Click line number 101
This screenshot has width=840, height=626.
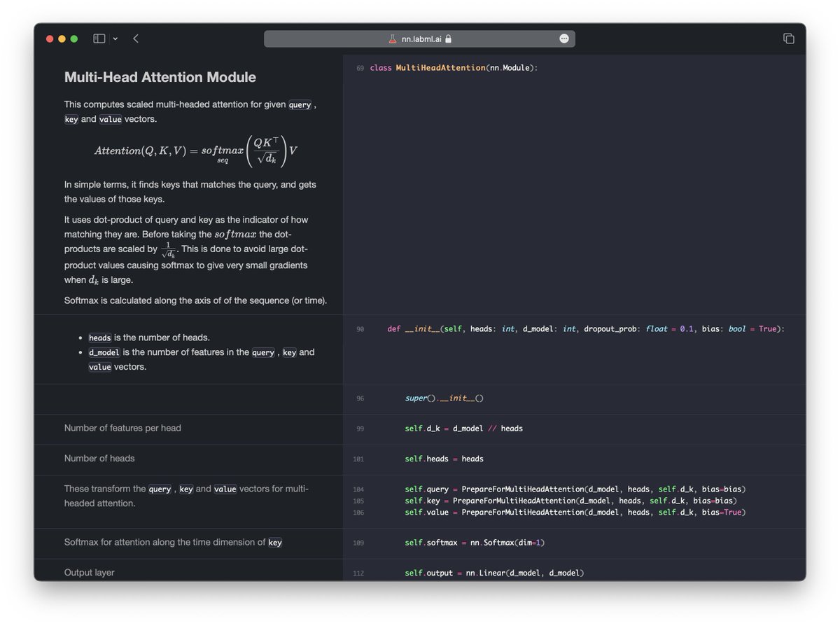click(359, 459)
